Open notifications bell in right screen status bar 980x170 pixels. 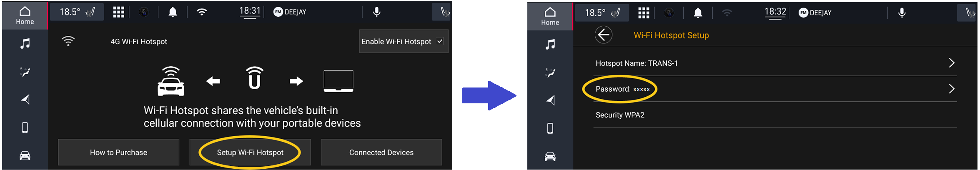[698, 13]
